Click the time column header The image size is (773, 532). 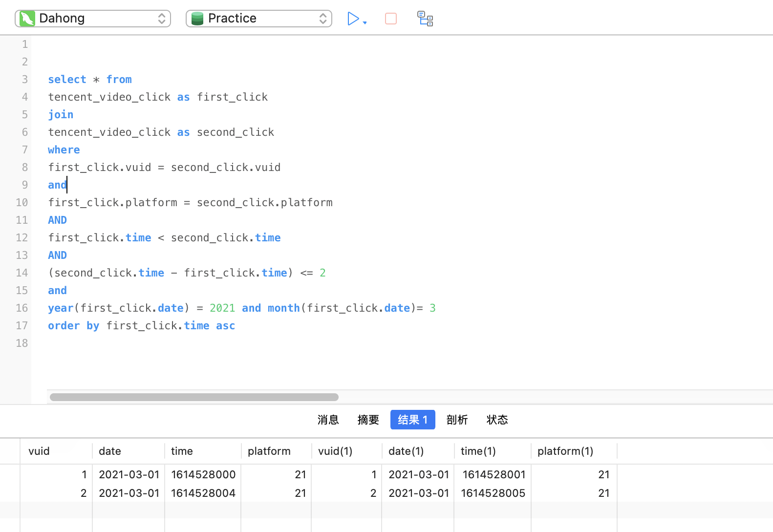click(x=203, y=451)
